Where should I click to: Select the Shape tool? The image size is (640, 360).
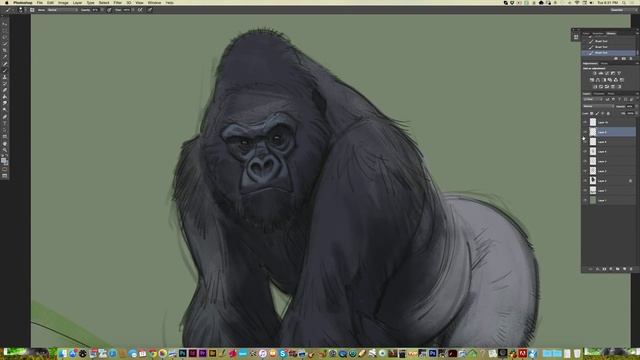click(5, 137)
